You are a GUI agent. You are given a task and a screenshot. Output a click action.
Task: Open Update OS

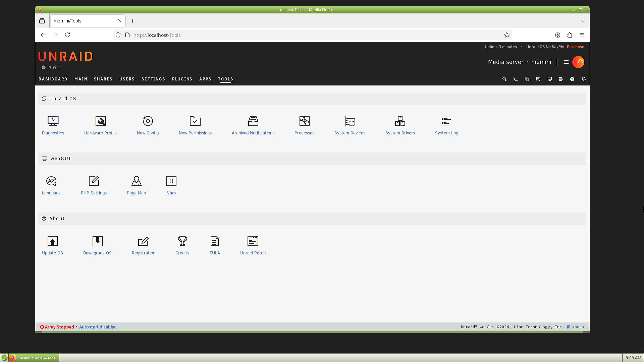pyautogui.click(x=52, y=245)
